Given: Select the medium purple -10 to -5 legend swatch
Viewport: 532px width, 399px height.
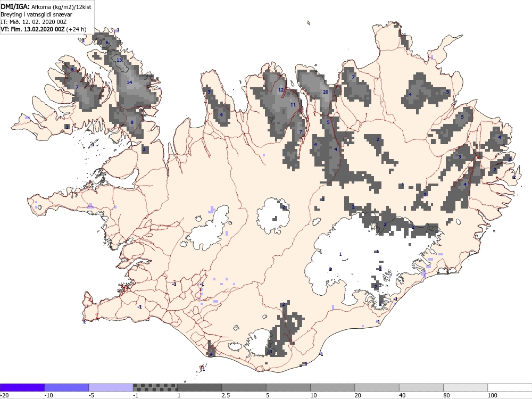Looking at the screenshot, I should [x=66, y=387].
